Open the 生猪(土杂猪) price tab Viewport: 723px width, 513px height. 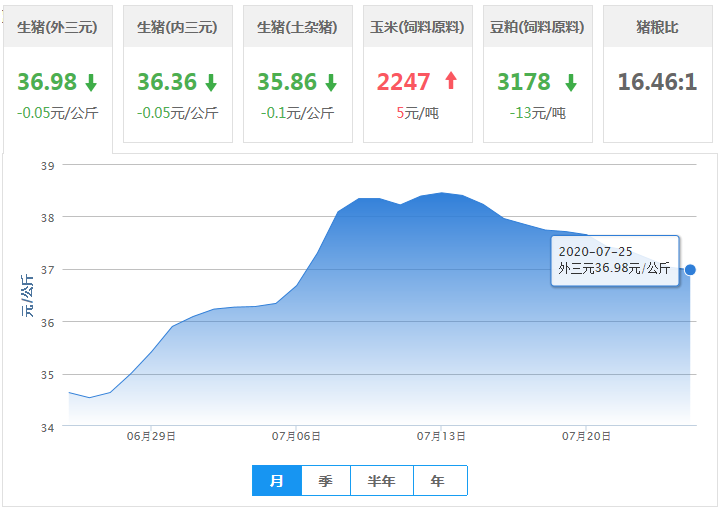tap(297, 27)
